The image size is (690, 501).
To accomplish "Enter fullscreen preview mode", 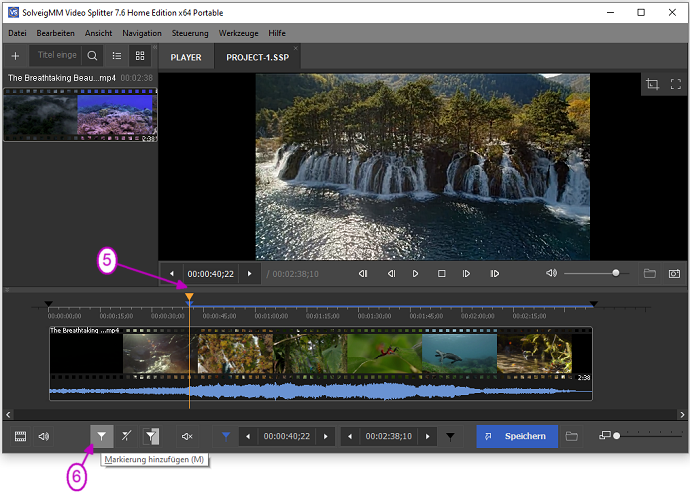I will [675, 84].
